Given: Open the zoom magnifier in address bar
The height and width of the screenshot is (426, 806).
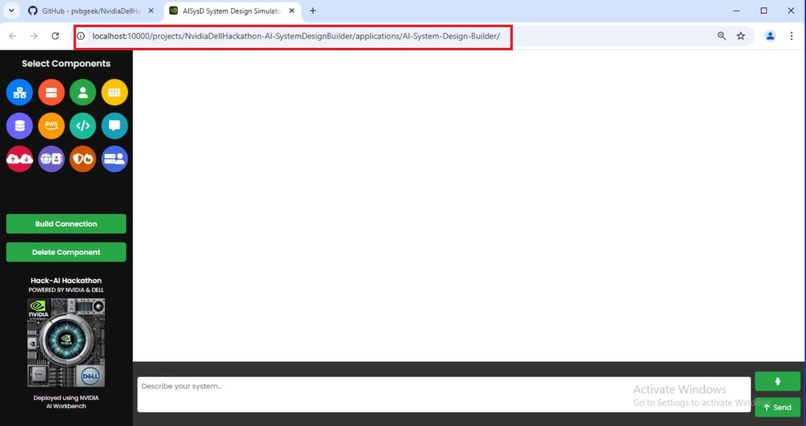Looking at the screenshot, I should [722, 36].
